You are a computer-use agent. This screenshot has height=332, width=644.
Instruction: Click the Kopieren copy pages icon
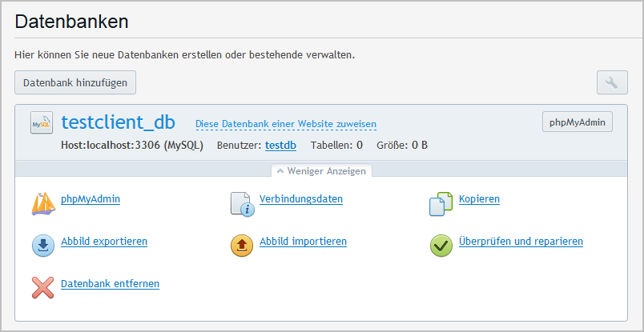tap(441, 204)
